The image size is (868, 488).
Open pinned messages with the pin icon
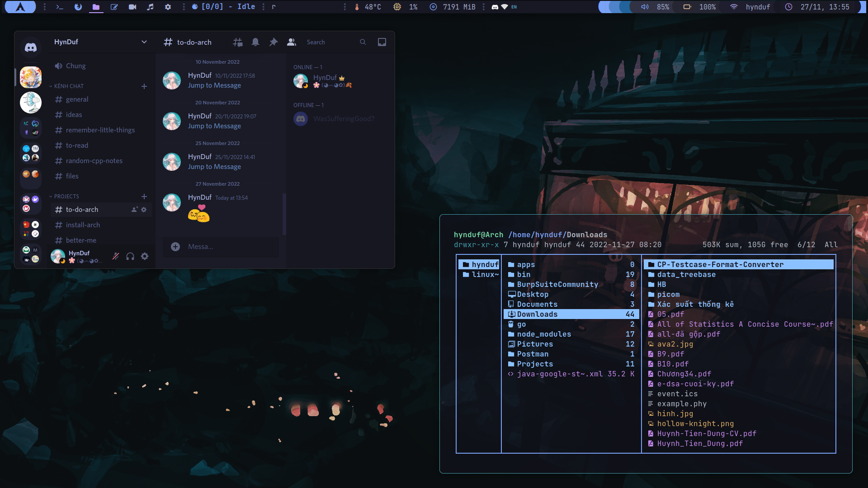[274, 42]
